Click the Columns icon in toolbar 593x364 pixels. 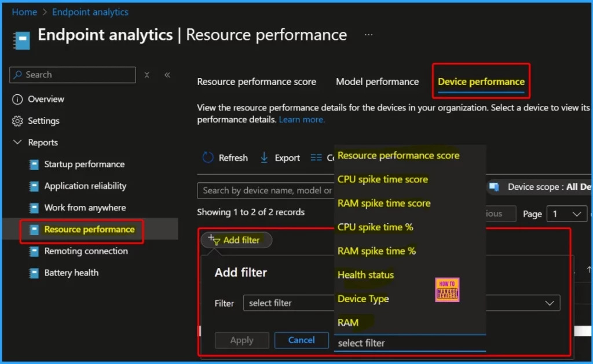[316, 157]
